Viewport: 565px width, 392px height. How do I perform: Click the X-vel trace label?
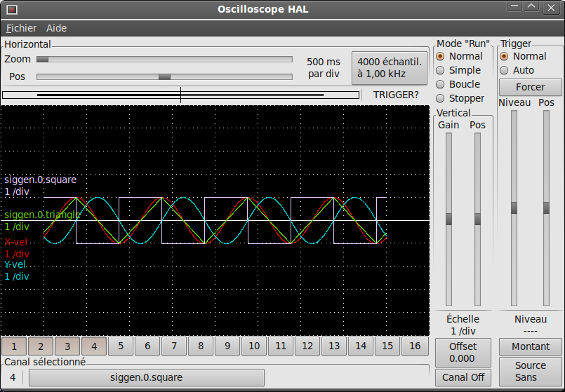pyautogui.click(x=16, y=242)
